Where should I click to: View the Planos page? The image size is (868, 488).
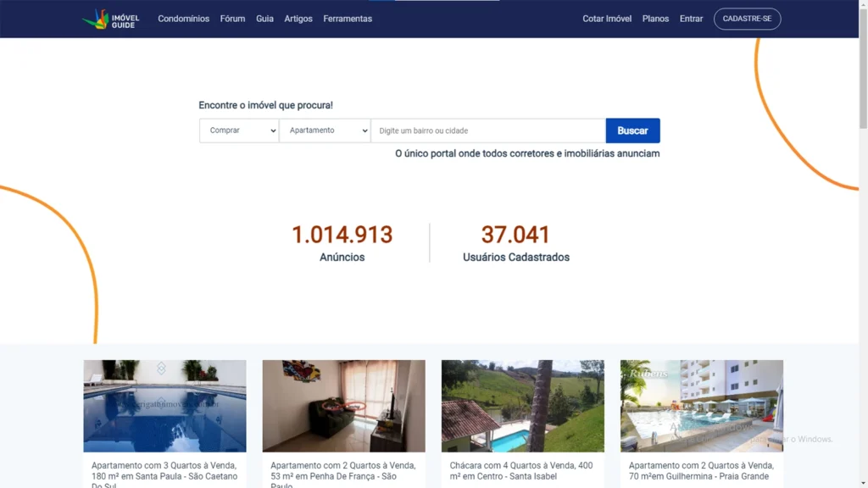point(655,19)
